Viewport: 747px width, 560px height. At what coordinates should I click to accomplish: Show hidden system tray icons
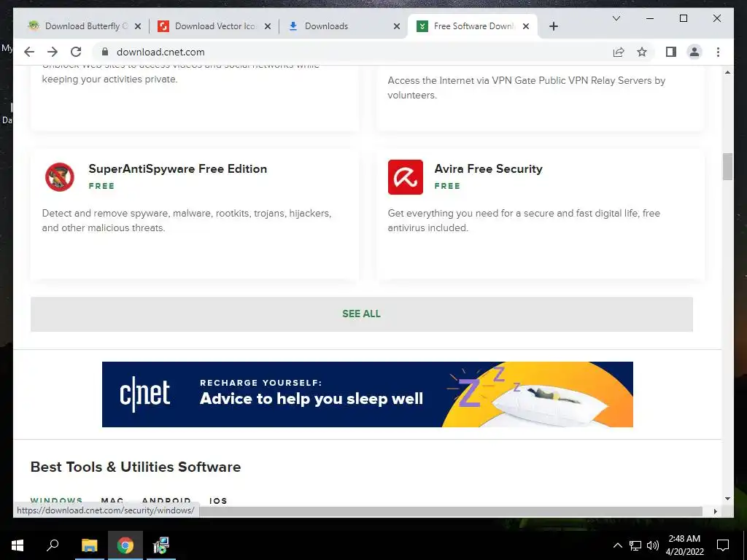(x=617, y=545)
